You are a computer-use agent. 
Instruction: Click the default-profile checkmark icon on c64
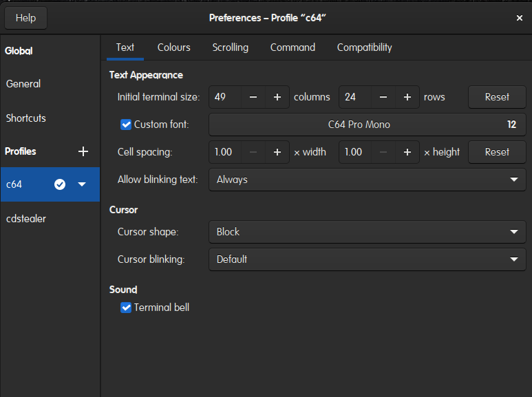[60, 184]
